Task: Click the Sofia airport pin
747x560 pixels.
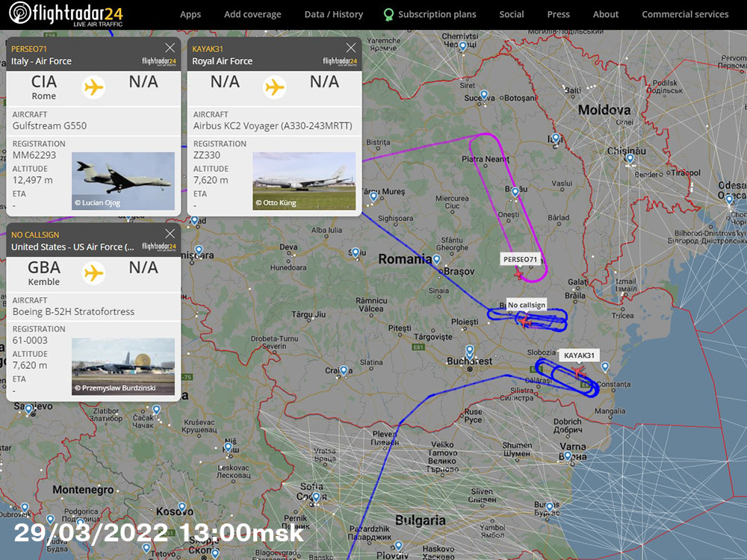Action: pyautogui.click(x=316, y=498)
